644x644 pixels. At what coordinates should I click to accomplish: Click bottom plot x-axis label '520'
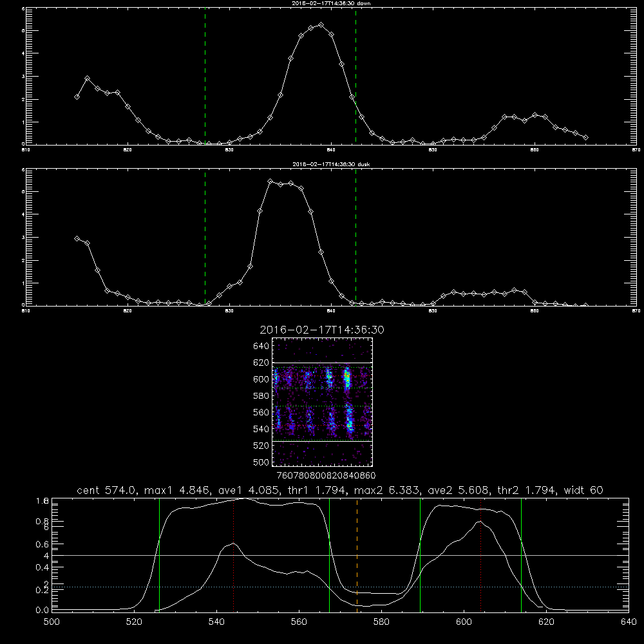click(134, 622)
